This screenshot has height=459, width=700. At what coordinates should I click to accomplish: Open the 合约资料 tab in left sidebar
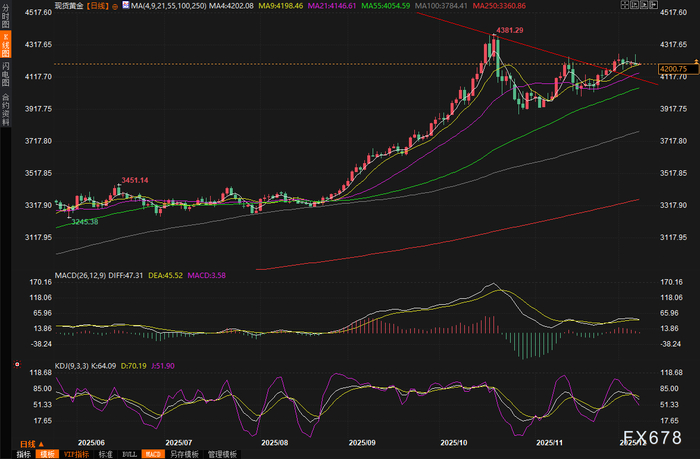(5, 108)
